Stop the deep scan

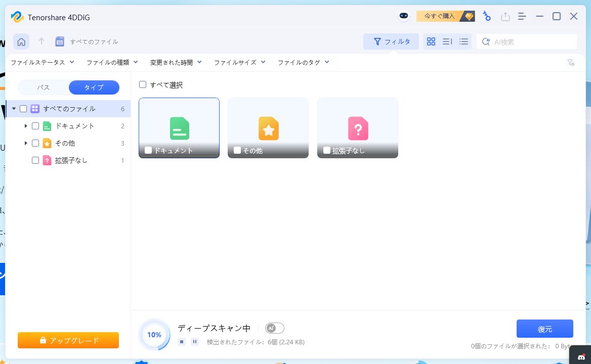coord(182,342)
